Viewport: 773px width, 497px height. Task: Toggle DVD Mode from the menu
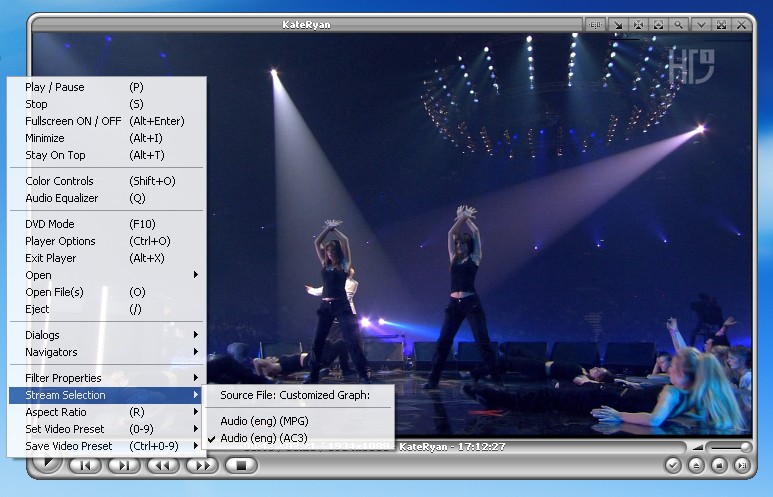click(106, 224)
